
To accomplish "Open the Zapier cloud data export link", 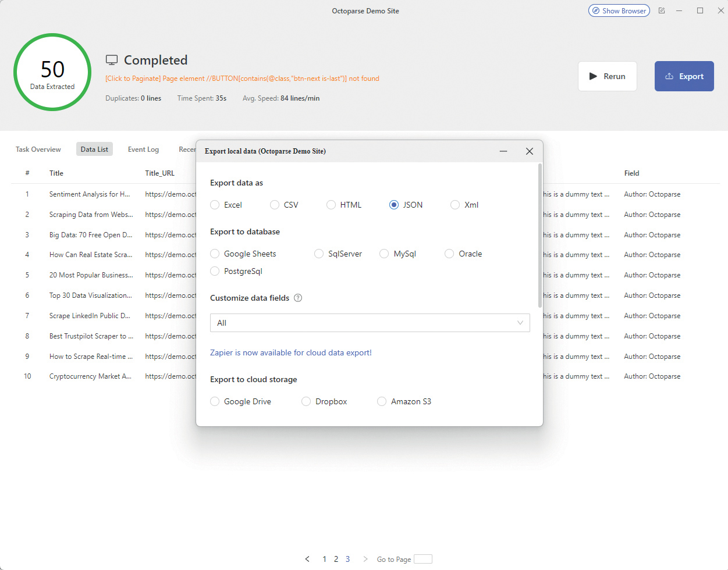I will [290, 352].
